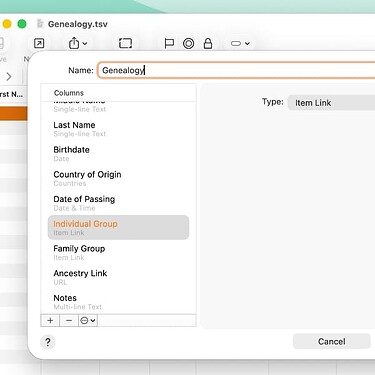Screen dimensions: 375x375
Task: Select the Family Group column
Action: click(x=118, y=252)
